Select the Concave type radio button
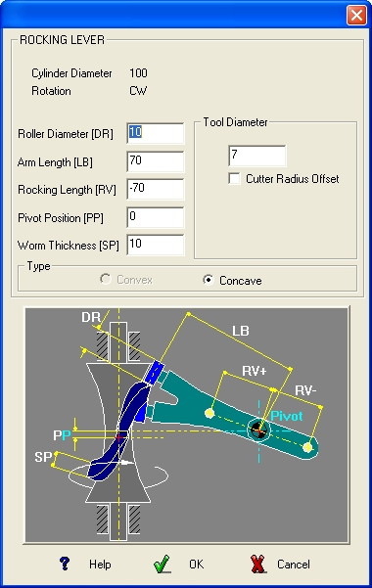The image size is (372, 588). tap(208, 280)
